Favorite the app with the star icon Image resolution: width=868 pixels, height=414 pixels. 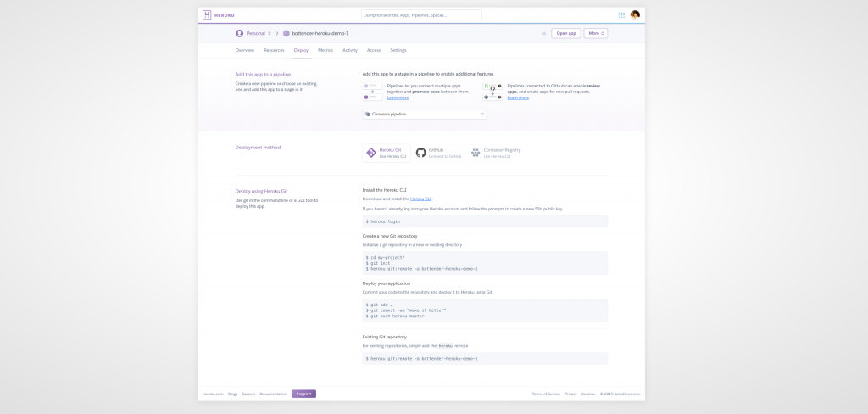(544, 33)
